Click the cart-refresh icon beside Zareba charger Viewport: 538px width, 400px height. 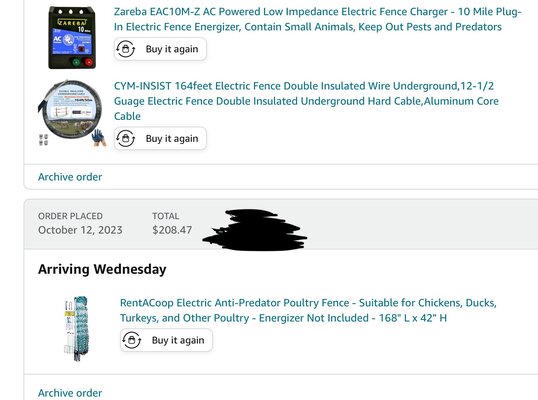point(125,49)
